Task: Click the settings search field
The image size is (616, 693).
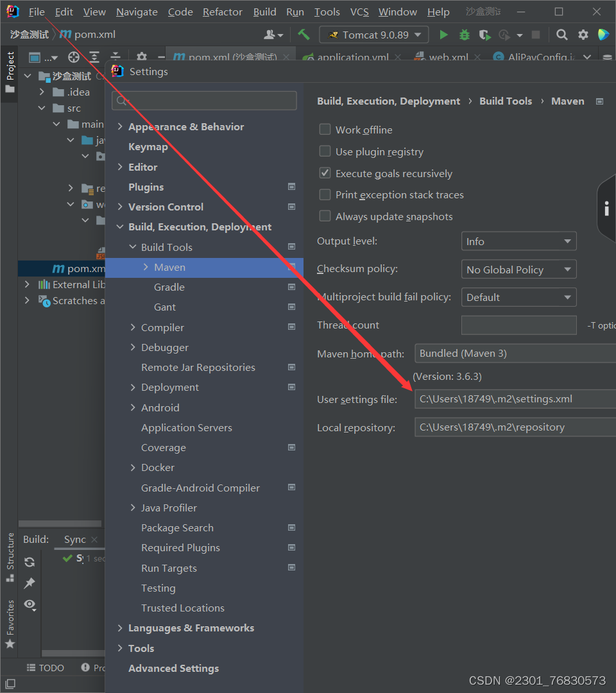Action: click(204, 101)
